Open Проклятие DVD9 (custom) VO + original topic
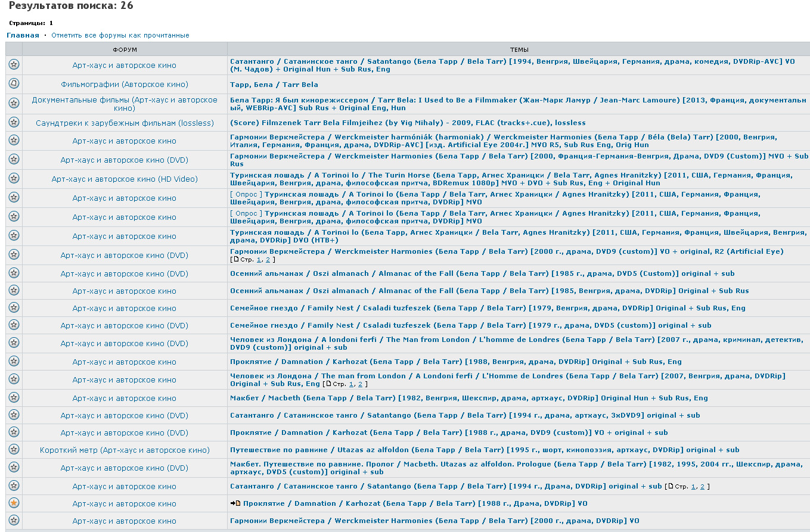810x532 pixels. click(x=449, y=433)
